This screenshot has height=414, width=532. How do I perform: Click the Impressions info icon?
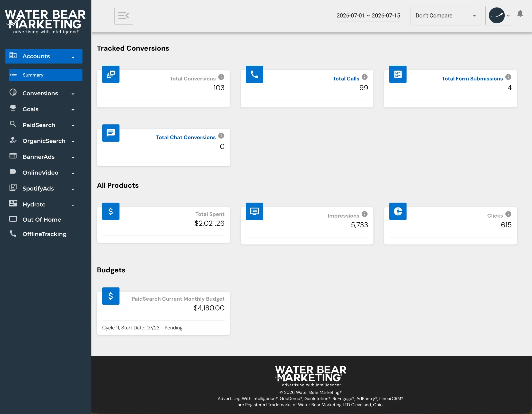(364, 214)
